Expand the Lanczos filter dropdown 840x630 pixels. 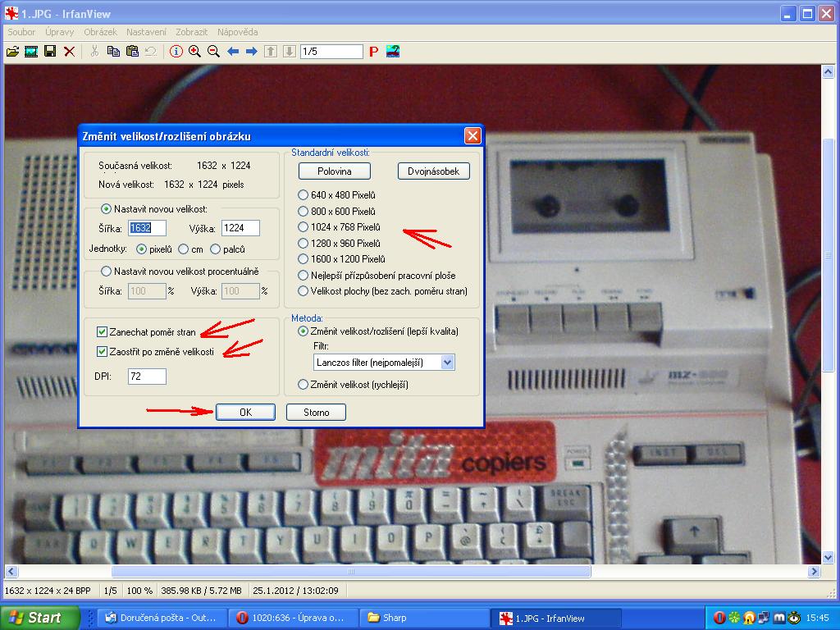tap(447, 362)
